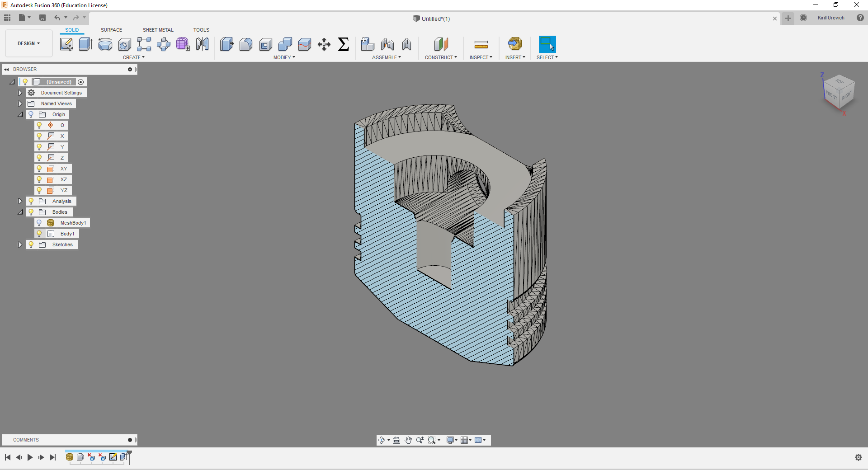Select the Extrude tool
The width and height of the screenshot is (868, 470).
85,44
